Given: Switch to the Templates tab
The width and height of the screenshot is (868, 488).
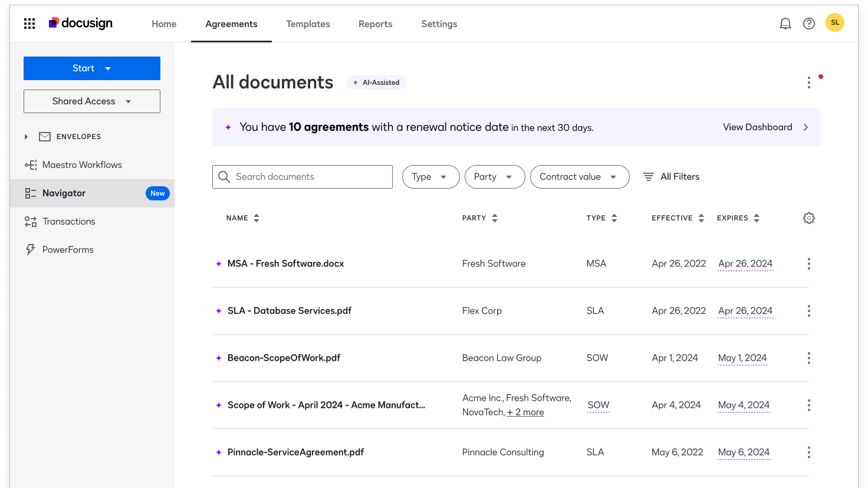Looking at the screenshot, I should click(x=308, y=24).
